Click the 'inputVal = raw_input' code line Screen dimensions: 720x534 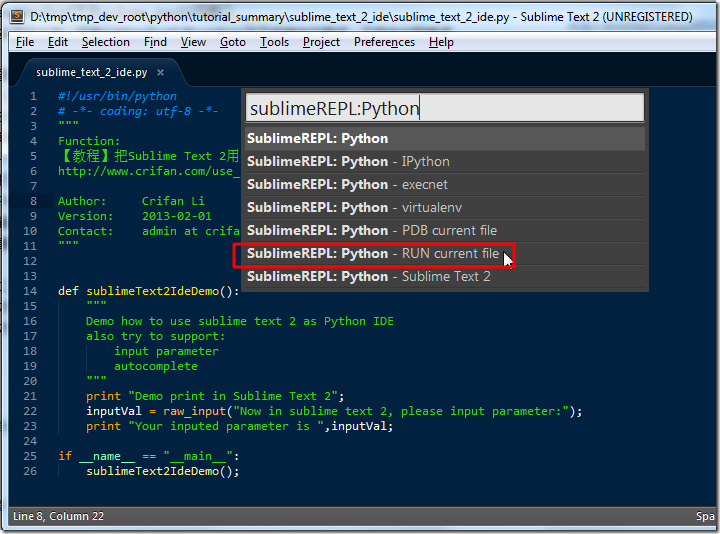click(334, 411)
